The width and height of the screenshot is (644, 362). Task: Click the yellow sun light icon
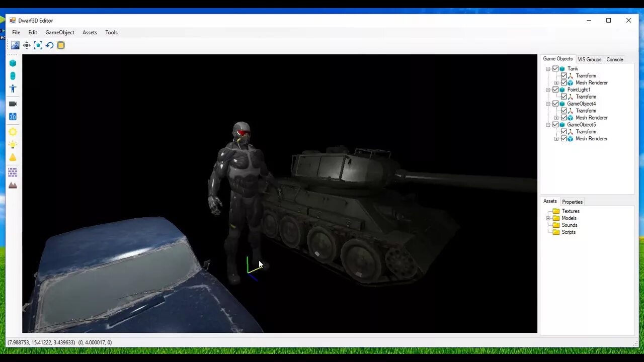pyautogui.click(x=13, y=132)
